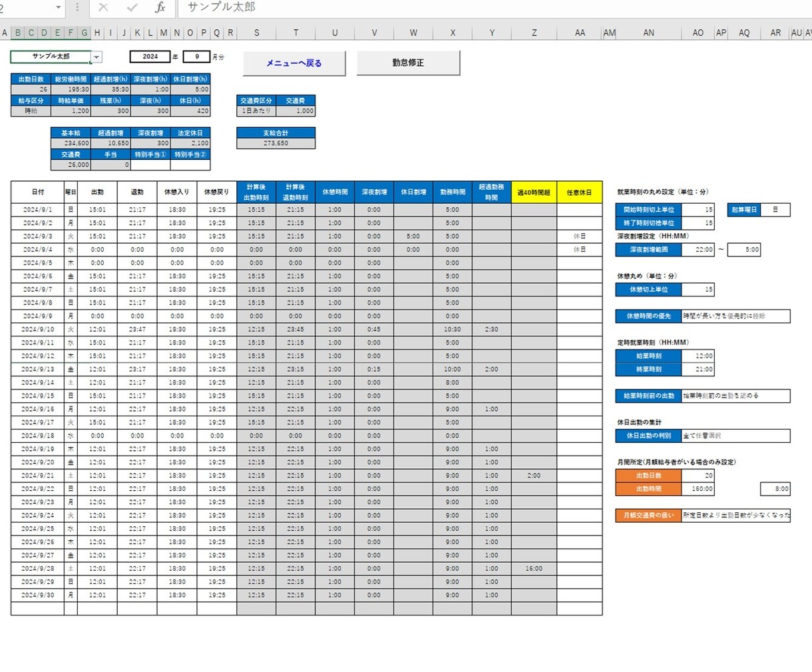
Task: Select the 基本給 value 234,600
Action: pos(71,143)
